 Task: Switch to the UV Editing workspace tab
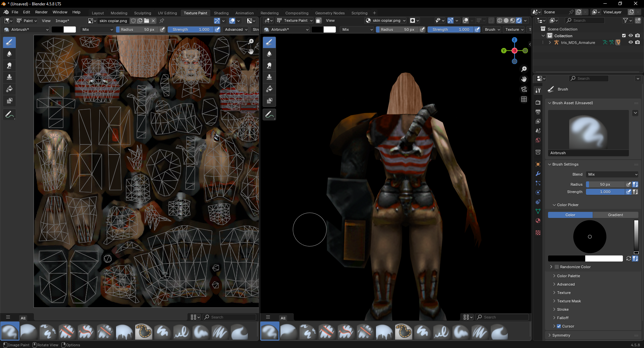click(167, 13)
